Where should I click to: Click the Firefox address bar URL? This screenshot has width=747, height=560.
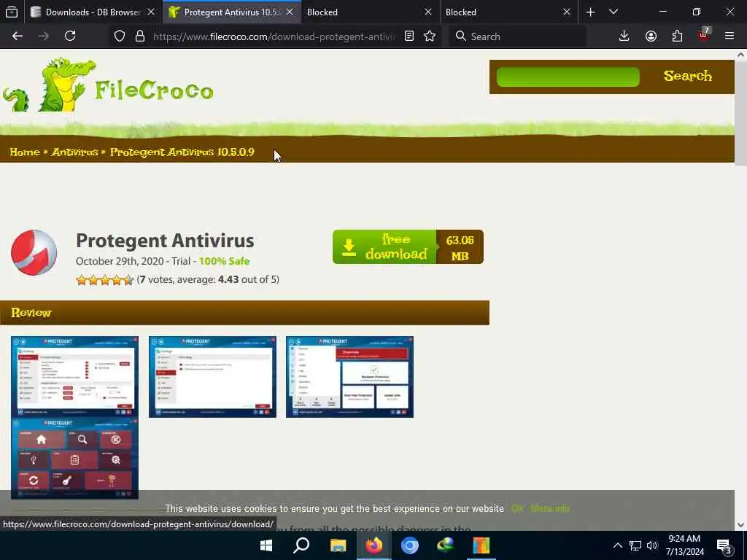point(274,36)
